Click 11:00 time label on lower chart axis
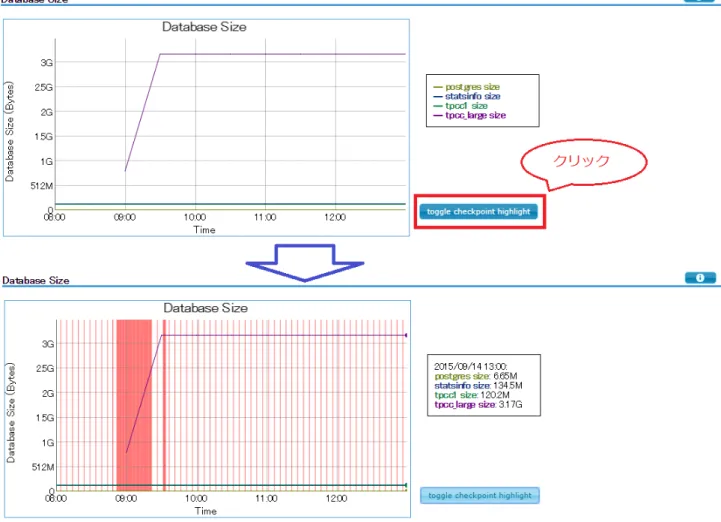This screenshot has height=522, width=721. pyautogui.click(x=266, y=499)
